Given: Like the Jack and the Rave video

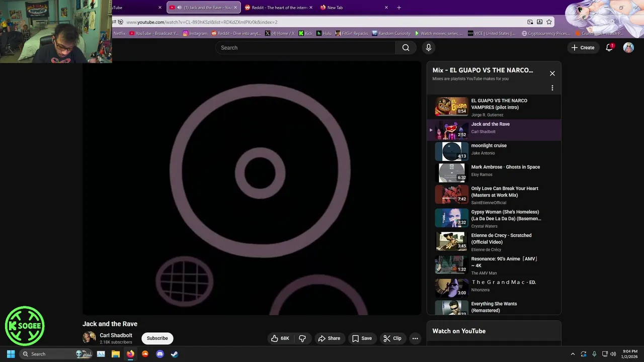Looking at the screenshot, I should pyautogui.click(x=280, y=338).
